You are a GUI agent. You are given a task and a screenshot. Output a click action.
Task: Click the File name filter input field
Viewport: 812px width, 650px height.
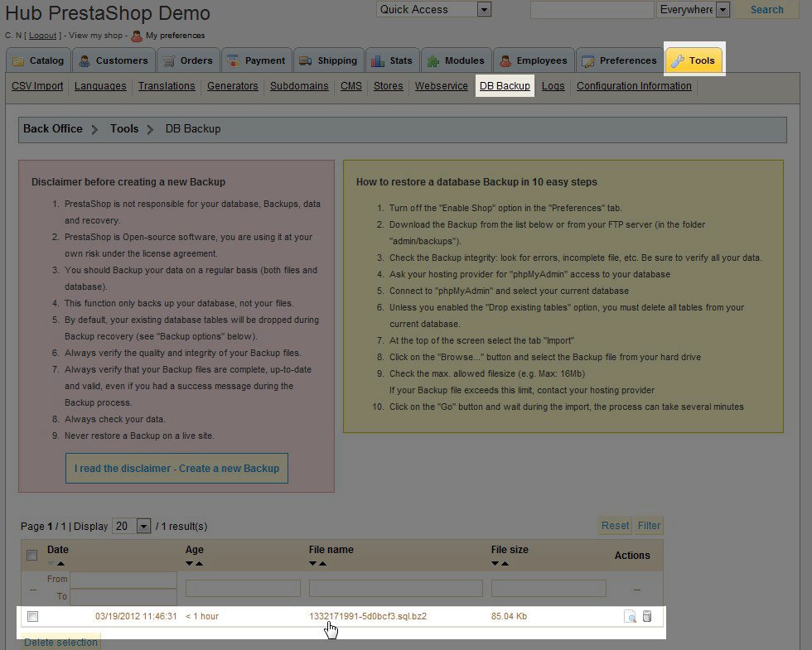click(395, 588)
